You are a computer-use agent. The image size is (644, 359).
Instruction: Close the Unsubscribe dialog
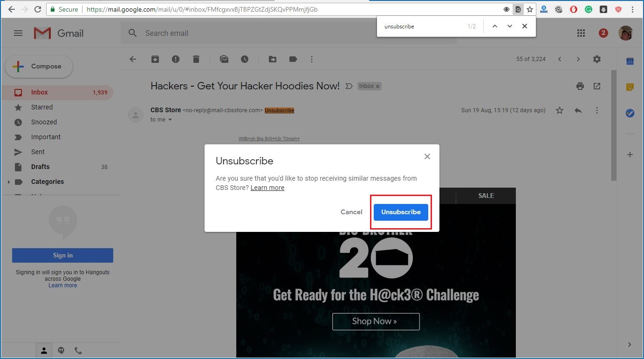tap(427, 156)
